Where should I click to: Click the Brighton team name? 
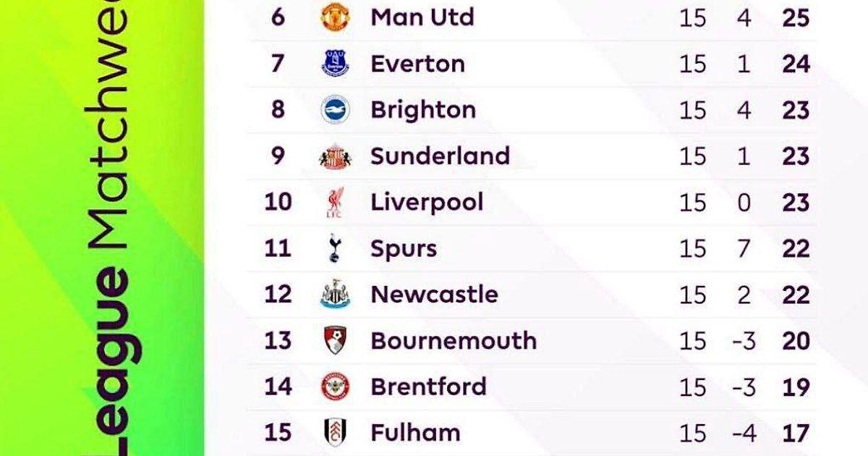tap(423, 110)
